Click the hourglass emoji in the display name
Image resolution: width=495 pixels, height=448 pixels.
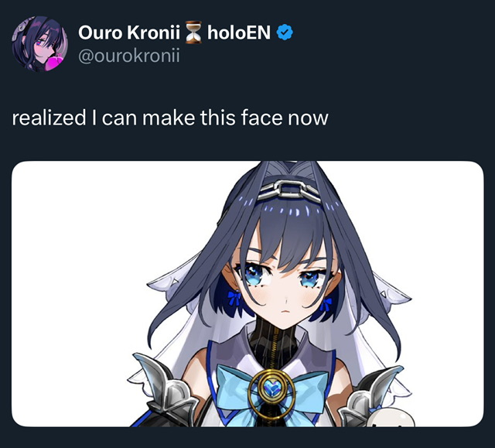pos(193,32)
